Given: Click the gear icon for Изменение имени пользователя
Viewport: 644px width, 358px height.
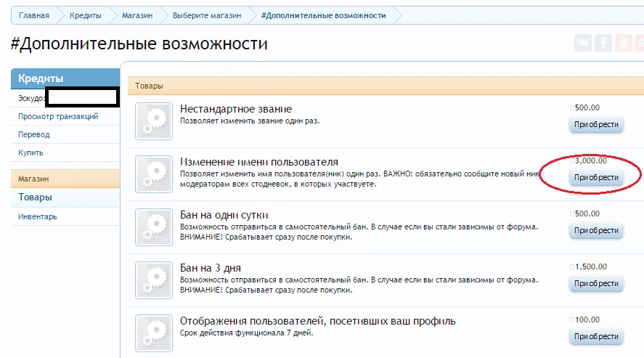Looking at the screenshot, I should (x=154, y=174).
